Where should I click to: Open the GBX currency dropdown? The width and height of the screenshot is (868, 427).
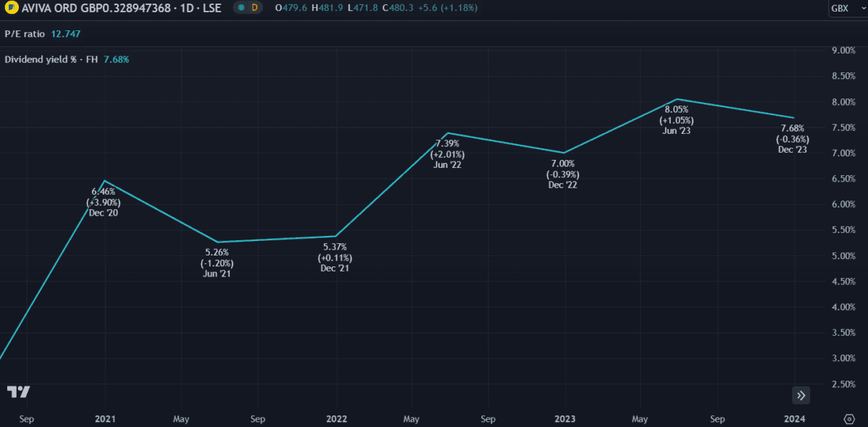coord(843,9)
